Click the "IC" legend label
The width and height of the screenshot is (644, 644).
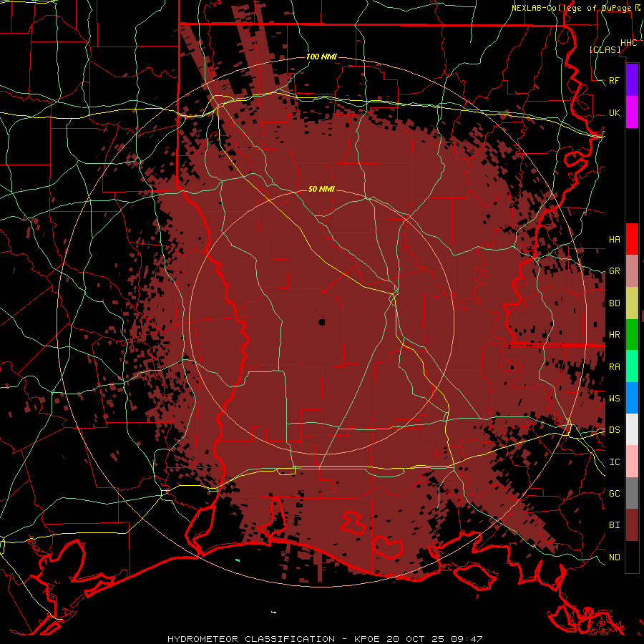pyautogui.click(x=614, y=462)
